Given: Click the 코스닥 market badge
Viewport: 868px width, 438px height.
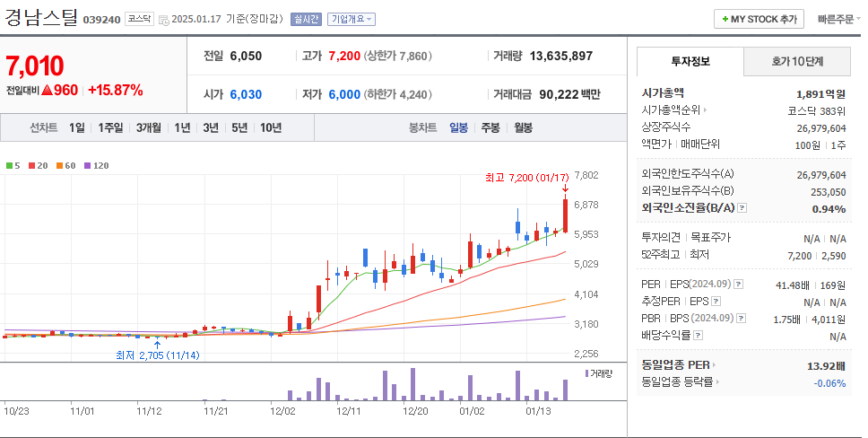Looking at the screenshot, I should coord(139,19).
